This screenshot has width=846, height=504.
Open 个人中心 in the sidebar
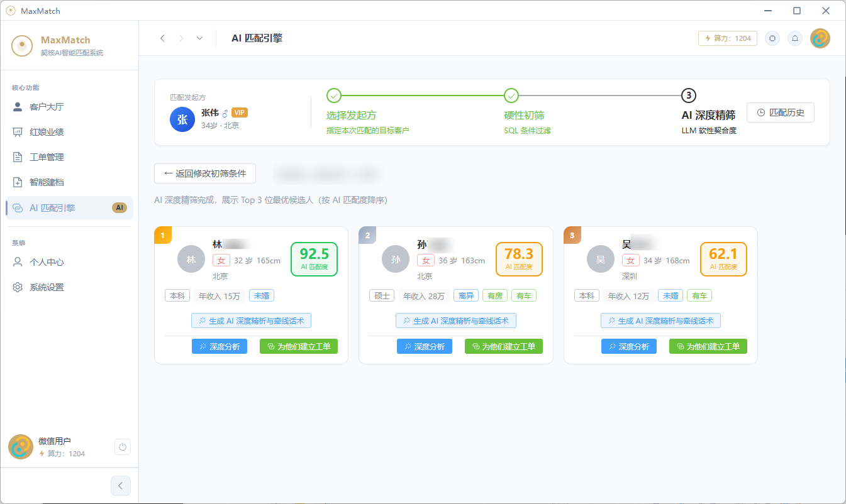(x=69, y=262)
